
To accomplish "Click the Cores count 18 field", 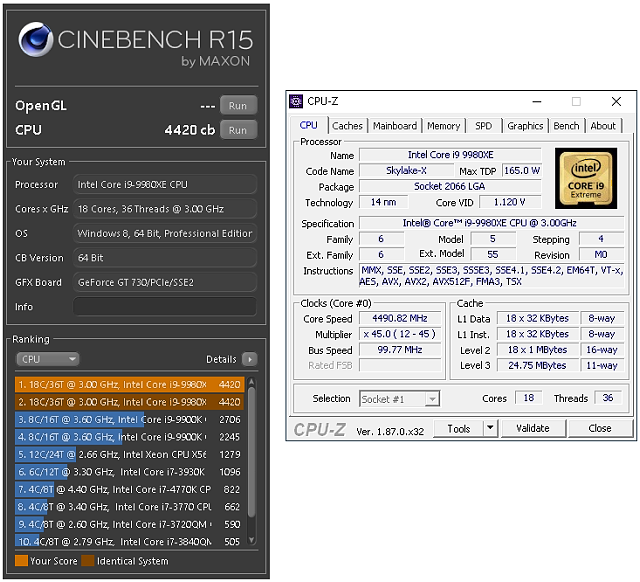I will [529, 398].
